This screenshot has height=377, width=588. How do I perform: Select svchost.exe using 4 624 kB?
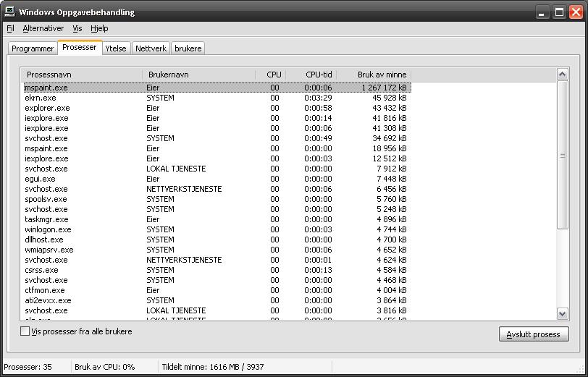tap(217, 260)
